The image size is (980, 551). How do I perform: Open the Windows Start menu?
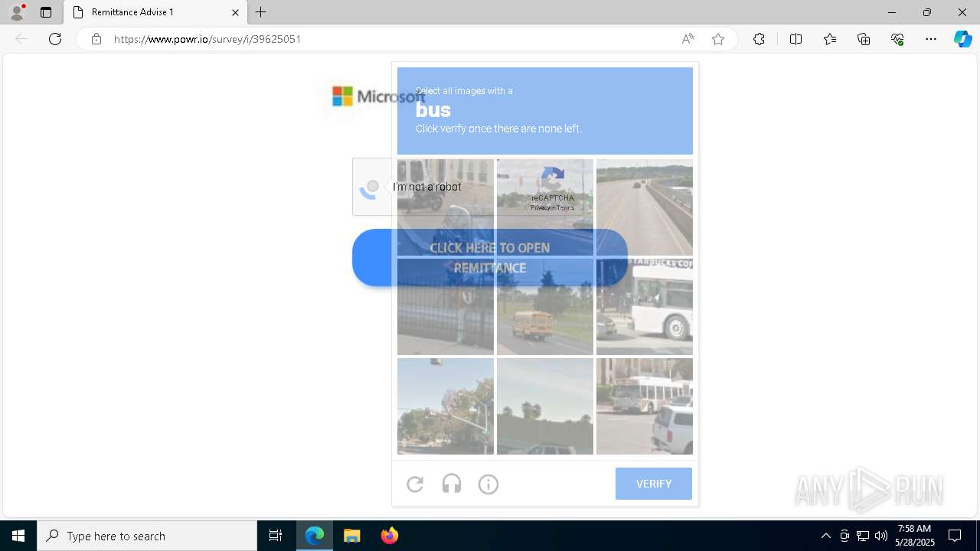(18, 536)
